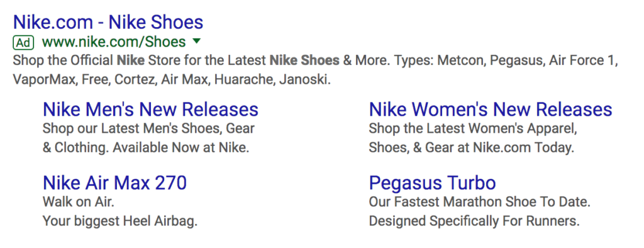Click the bold 'Nike' word before 'Store'

131,61
